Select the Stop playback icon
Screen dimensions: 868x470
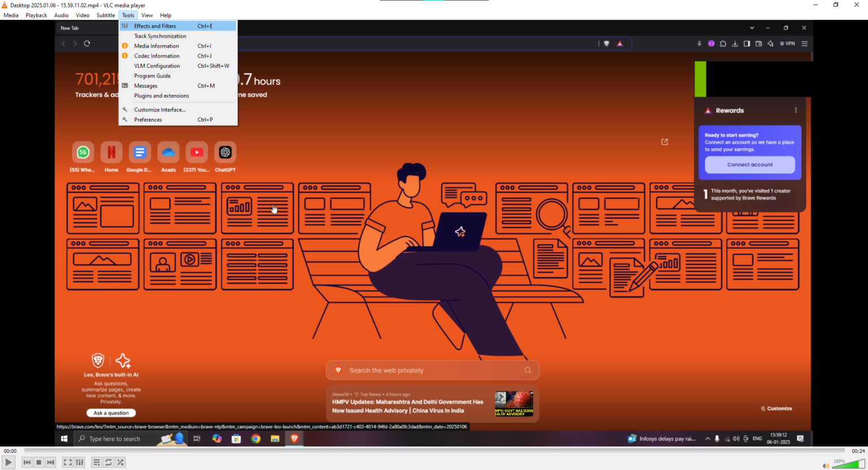[38, 462]
